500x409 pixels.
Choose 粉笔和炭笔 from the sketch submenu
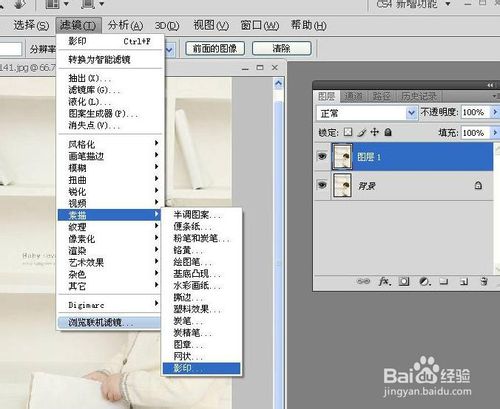[201, 238]
